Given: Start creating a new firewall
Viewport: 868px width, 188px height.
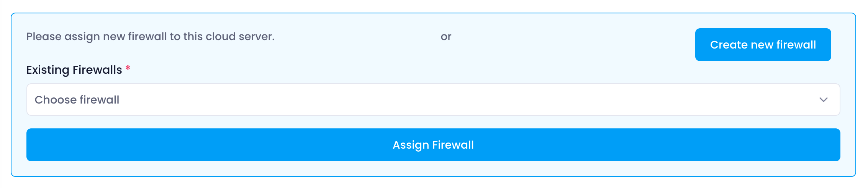Looking at the screenshot, I should [x=763, y=45].
